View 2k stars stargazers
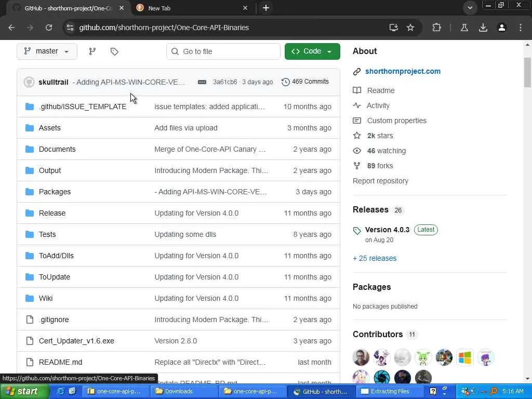The height and width of the screenshot is (399, 532). pos(380,136)
